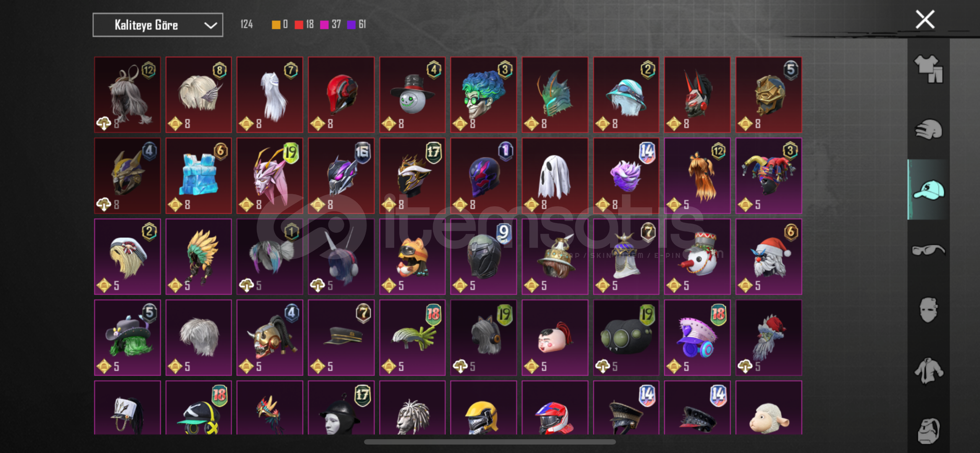Open the face mask category icon
The image size is (980, 453).
pos(928,310)
